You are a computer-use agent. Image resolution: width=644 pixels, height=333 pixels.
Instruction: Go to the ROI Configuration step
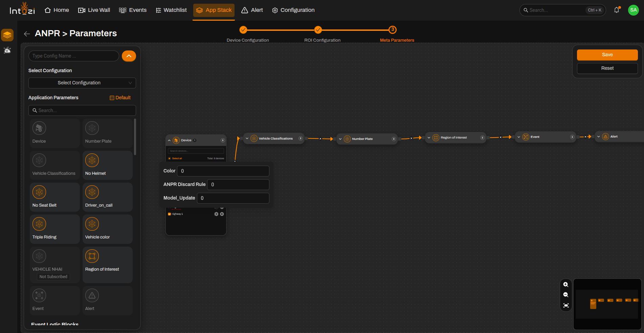point(318,30)
